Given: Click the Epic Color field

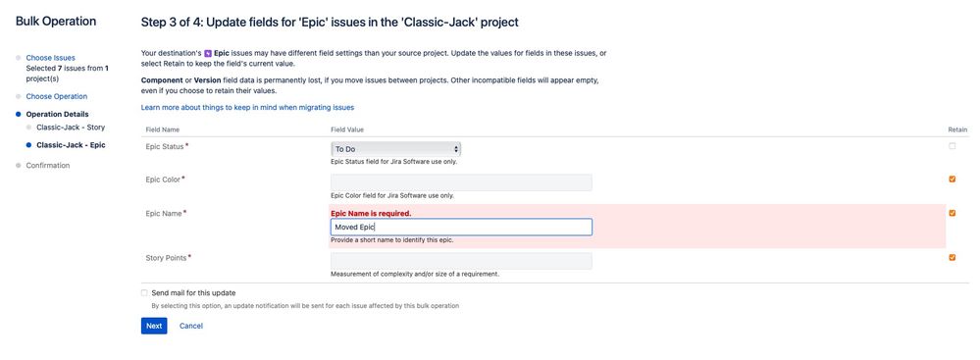Looking at the screenshot, I should (x=461, y=182).
